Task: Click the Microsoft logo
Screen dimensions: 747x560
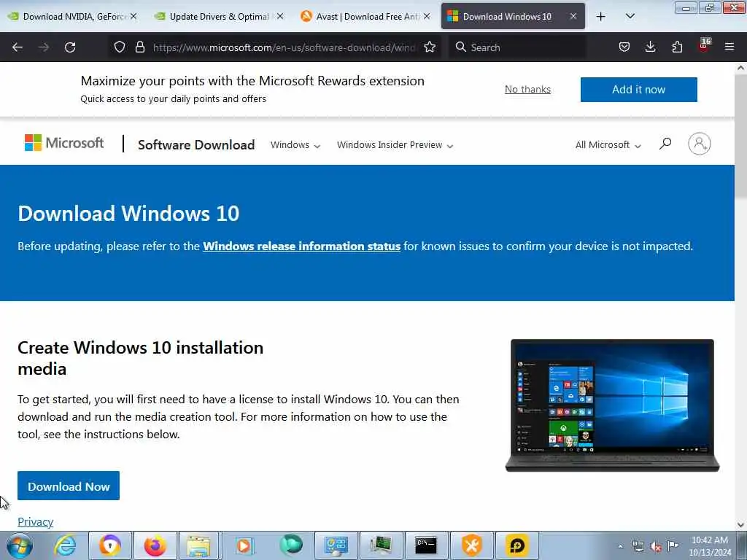Action: [64, 143]
